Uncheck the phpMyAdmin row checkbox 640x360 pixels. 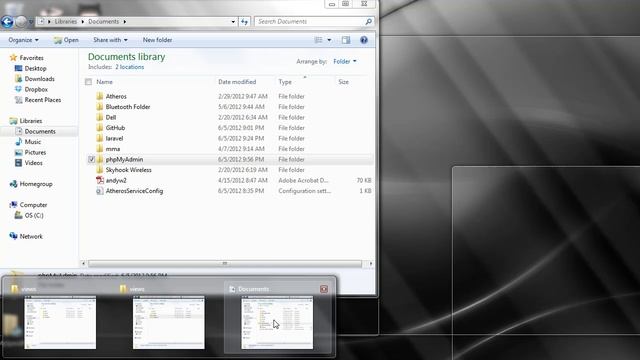point(91,159)
